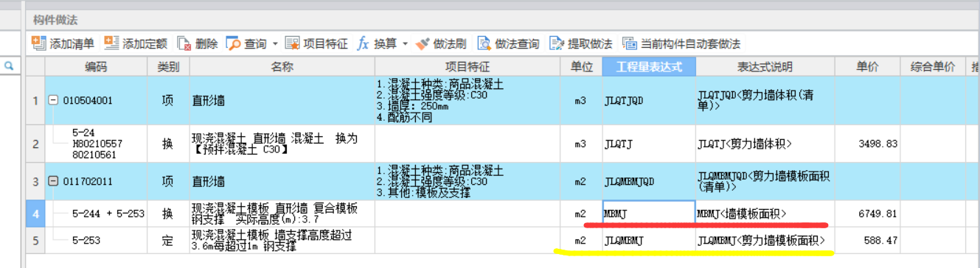The image size is (980, 268).
Task: Click the 墙厚: 250mm feature cell in row 1
Action: click(x=468, y=100)
